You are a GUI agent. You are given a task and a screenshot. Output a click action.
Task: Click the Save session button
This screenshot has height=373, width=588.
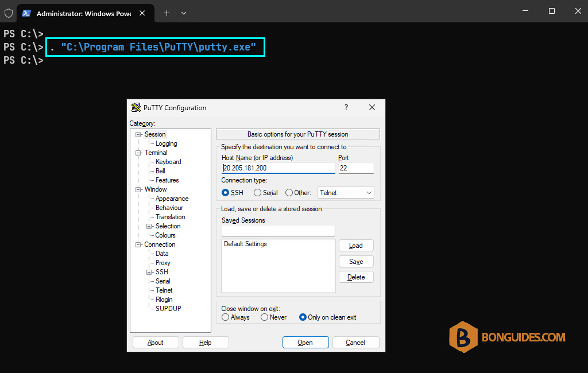tap(356, 262)
